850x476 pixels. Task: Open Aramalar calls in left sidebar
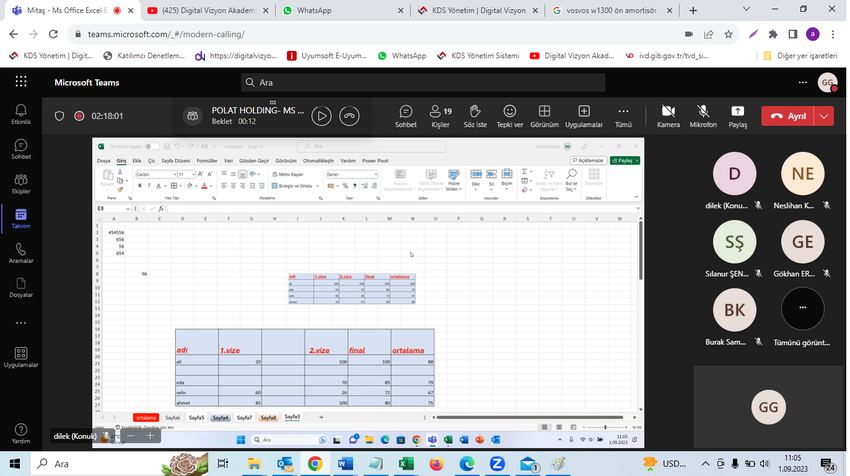(21, 253)
